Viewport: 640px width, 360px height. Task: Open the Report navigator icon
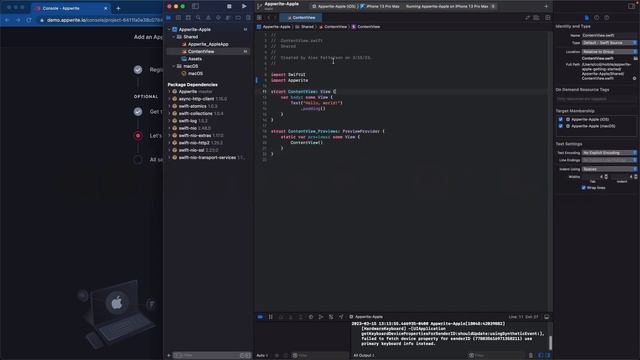tap(248, 18)
